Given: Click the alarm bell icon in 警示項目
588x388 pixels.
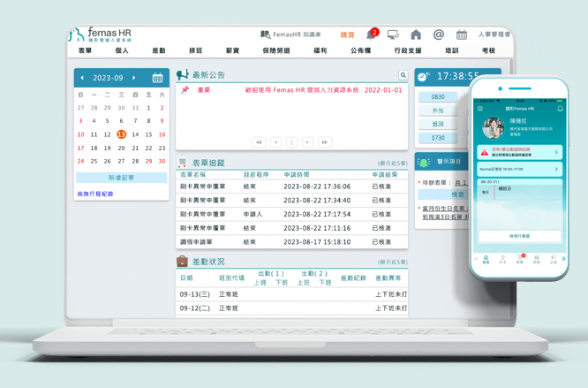Looking at the screenshot, I should (x=424, y=162).
